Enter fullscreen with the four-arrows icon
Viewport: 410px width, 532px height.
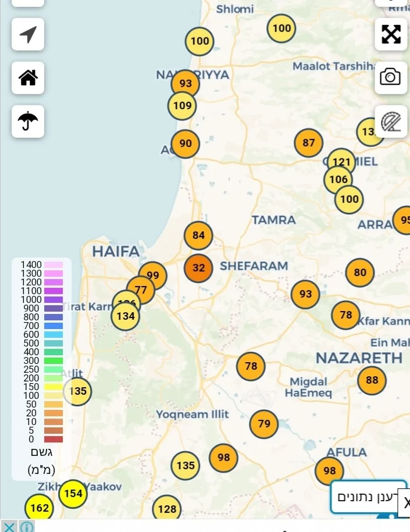391,34
